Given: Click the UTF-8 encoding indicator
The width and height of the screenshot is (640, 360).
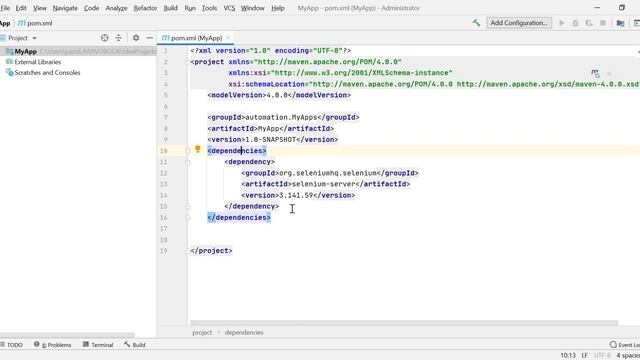Looking at the screenshot, I should pyautogui.click(x=602, y=356).
